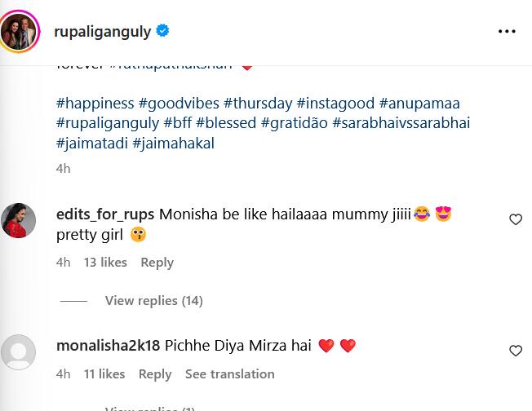
Task: Reply to the edits_for_rups comment
Action: pos(157,263)
